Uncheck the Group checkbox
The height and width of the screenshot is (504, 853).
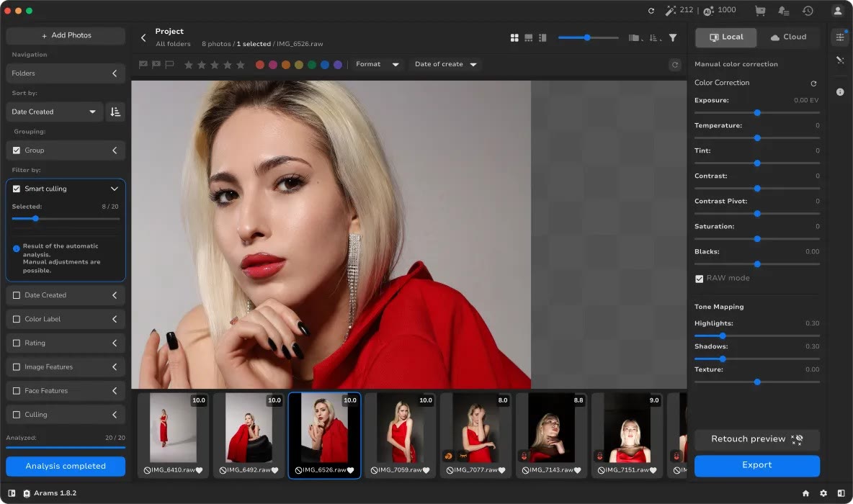[17, 150]
